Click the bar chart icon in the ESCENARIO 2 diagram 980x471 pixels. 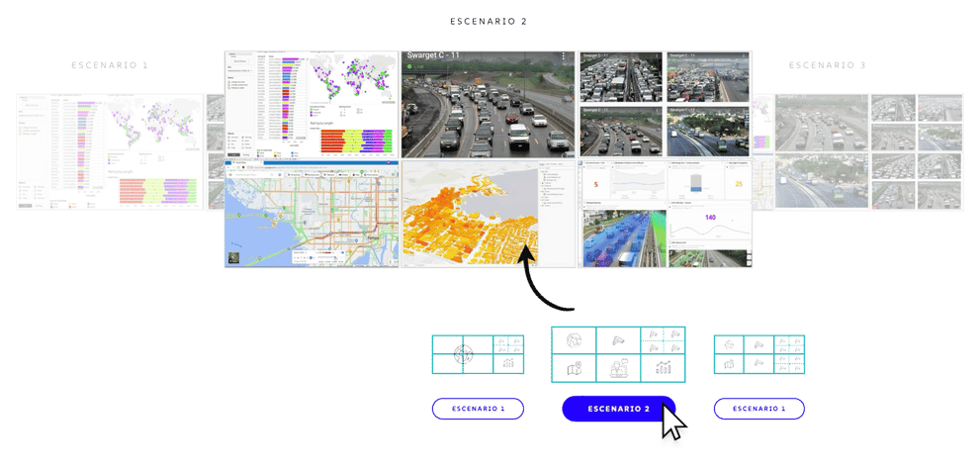point(663,368)
